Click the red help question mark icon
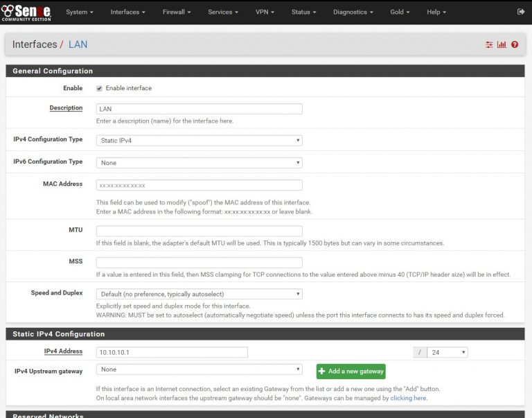Viewport: 532px width, 418px height. [515, 44]
